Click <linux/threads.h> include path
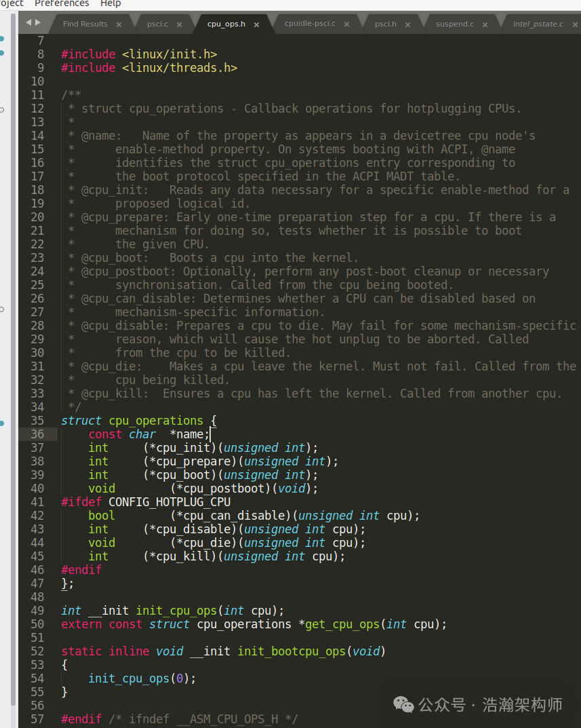 coord(180,68)
